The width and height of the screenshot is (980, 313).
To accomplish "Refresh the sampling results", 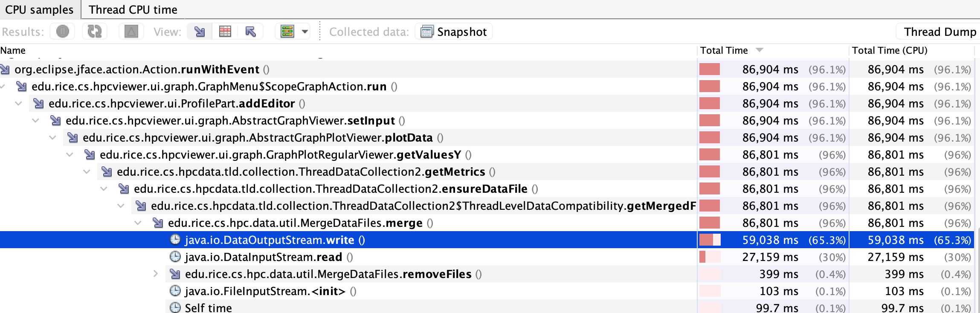I will click(94, 31).
